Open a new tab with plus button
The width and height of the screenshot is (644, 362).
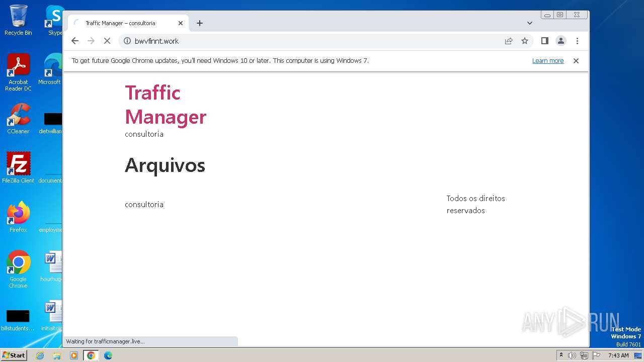[200, 23]
